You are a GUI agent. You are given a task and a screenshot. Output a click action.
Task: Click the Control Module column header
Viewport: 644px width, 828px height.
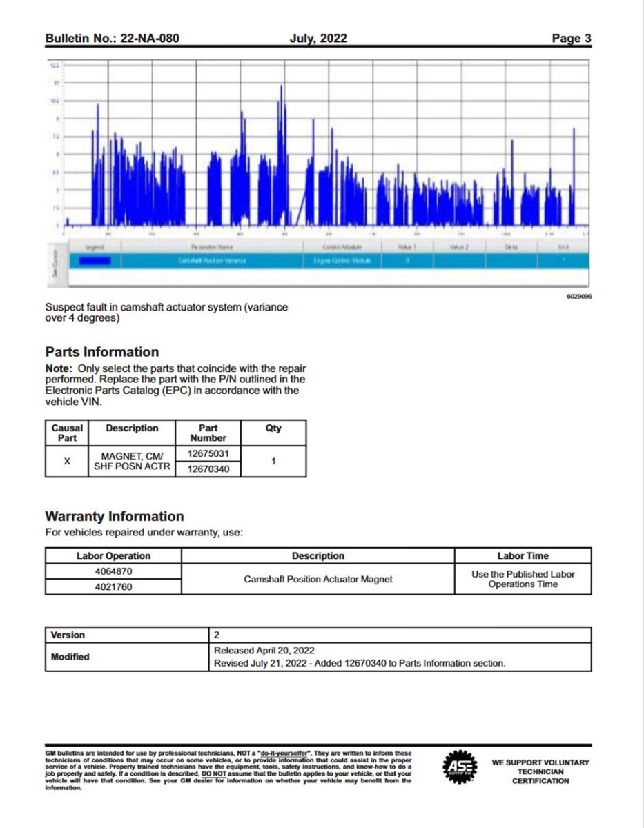tap(342, 246)
